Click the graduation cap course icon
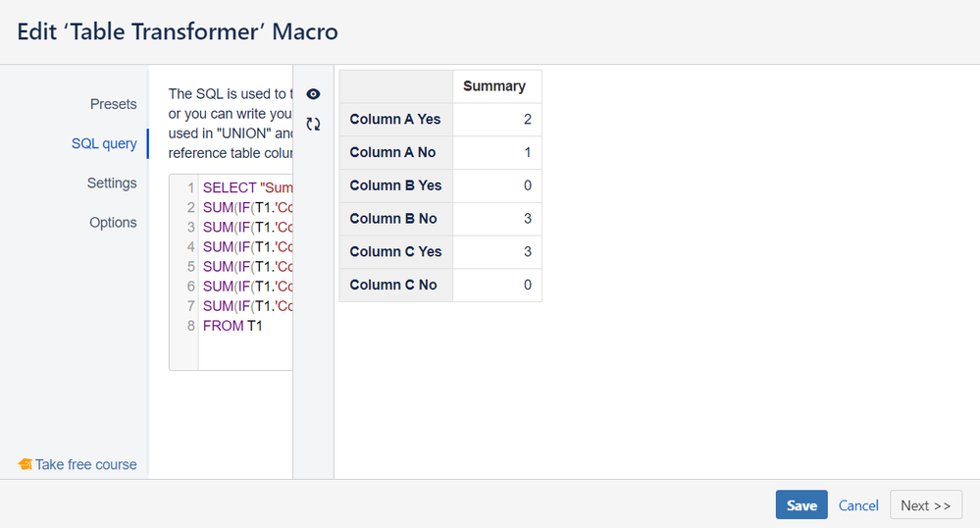The height and width of the screenshot is (528, 980). tap(25, 464)
